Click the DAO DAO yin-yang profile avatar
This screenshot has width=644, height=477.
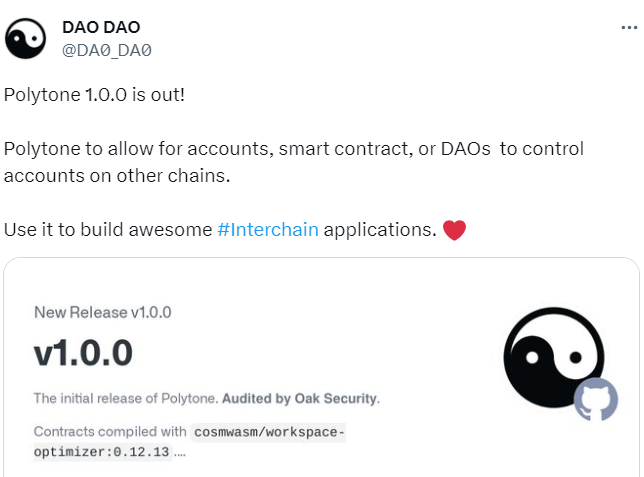point(25,38)
